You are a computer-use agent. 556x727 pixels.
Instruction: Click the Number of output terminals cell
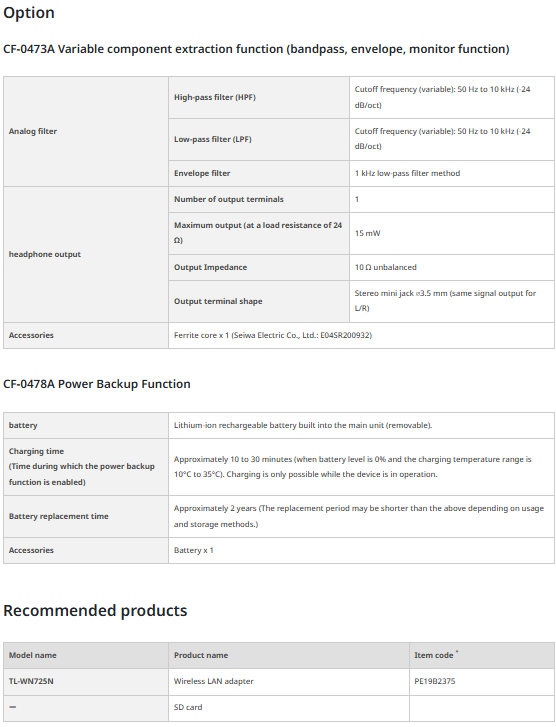click(x=259, y=199)
